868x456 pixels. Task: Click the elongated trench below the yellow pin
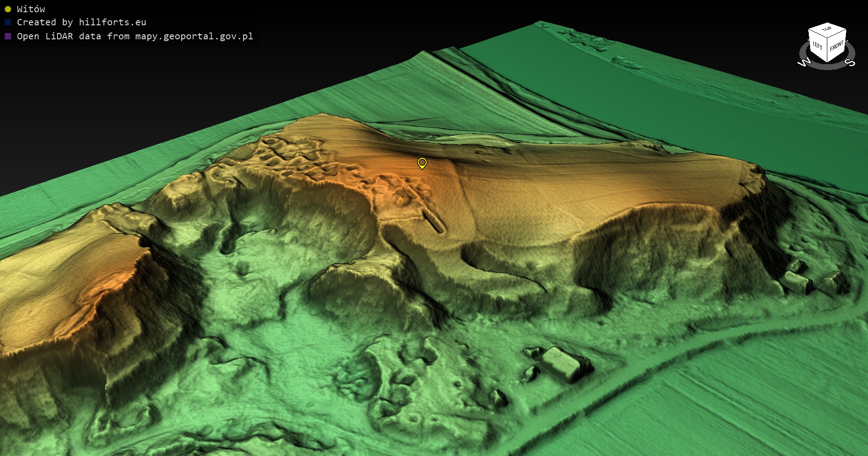433,220
